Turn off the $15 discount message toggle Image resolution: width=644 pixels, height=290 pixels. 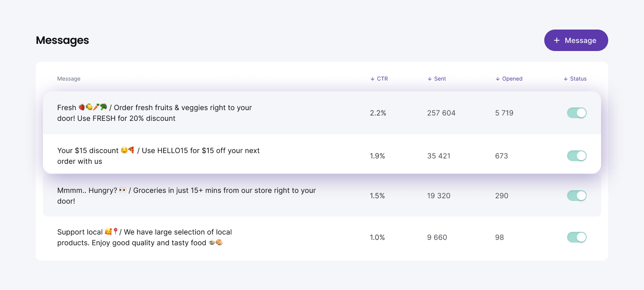point(577,156)
